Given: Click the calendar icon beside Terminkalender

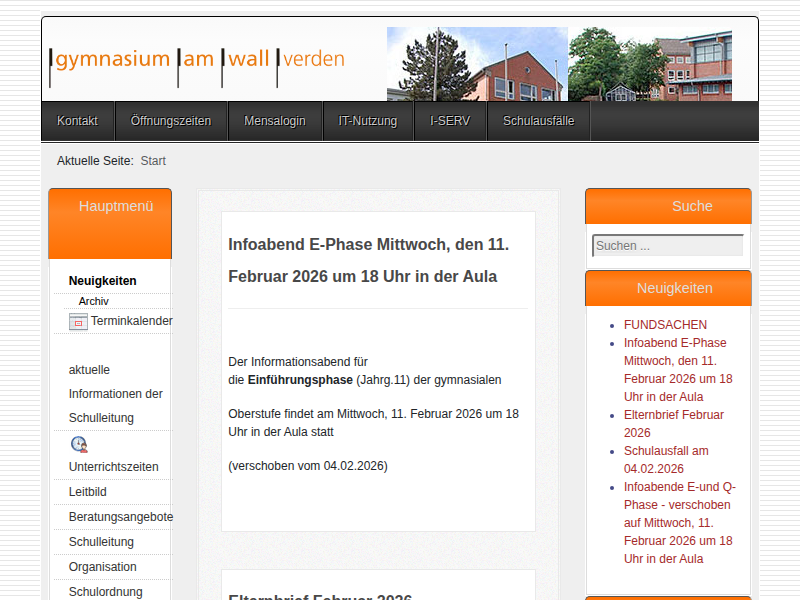Looking at the screenshot, I should [78, 322].
